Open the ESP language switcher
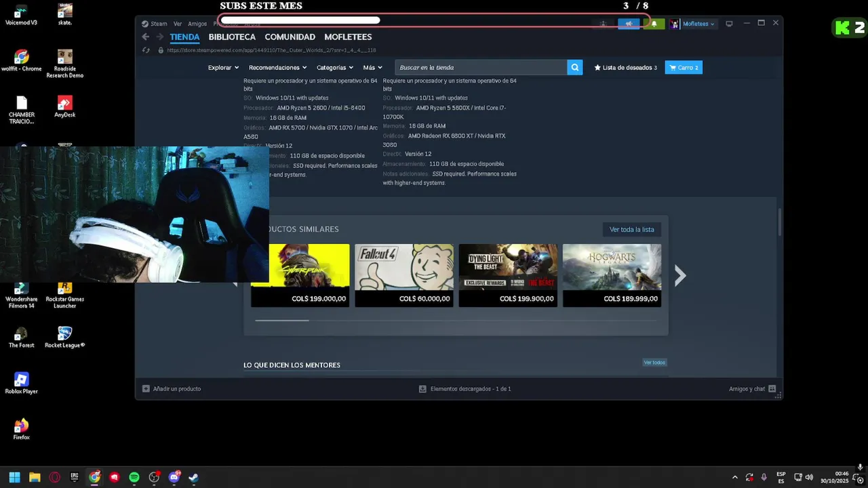Screen dimensions: 868x488 [781, 477]
